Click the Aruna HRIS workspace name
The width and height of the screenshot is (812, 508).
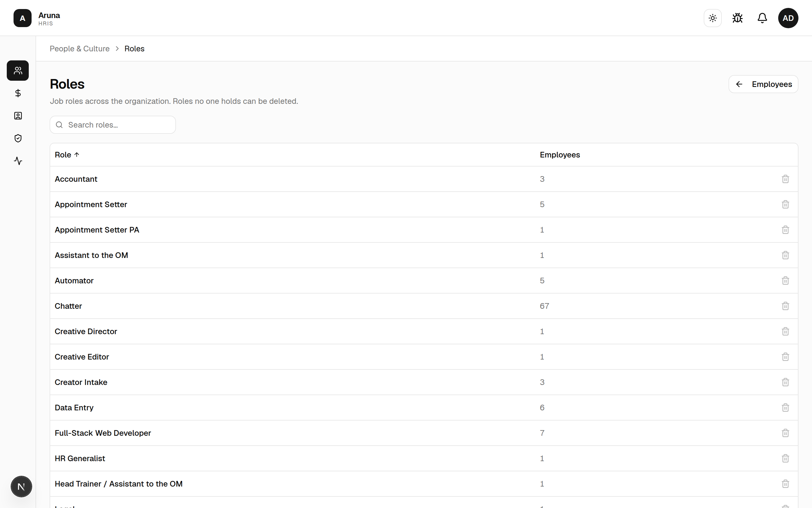click(x=49, y=19)
